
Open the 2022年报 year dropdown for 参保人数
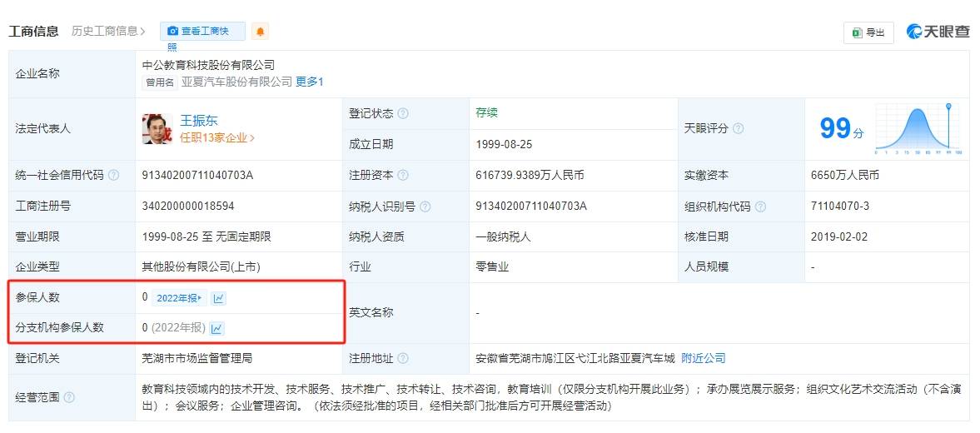pos(179,298)
